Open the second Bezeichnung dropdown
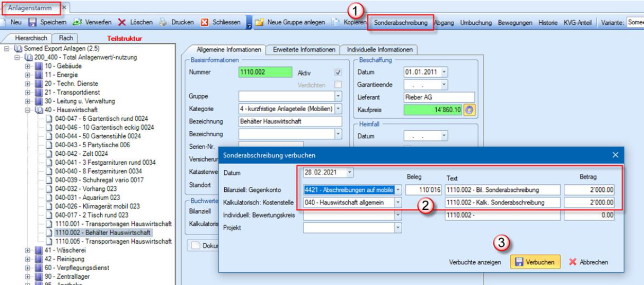The image size is (644, 285). click(x=338, y=134)
